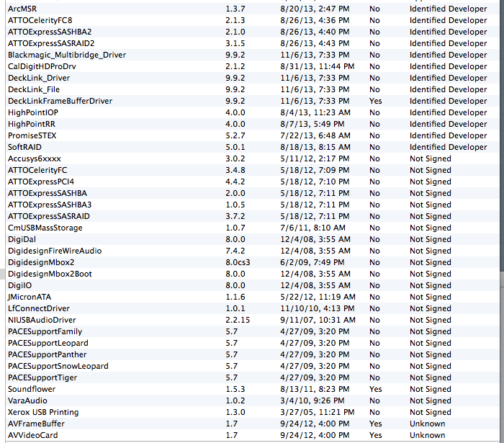Click the SoftRAID entry
504x443 pixels.
coord(252,147)
